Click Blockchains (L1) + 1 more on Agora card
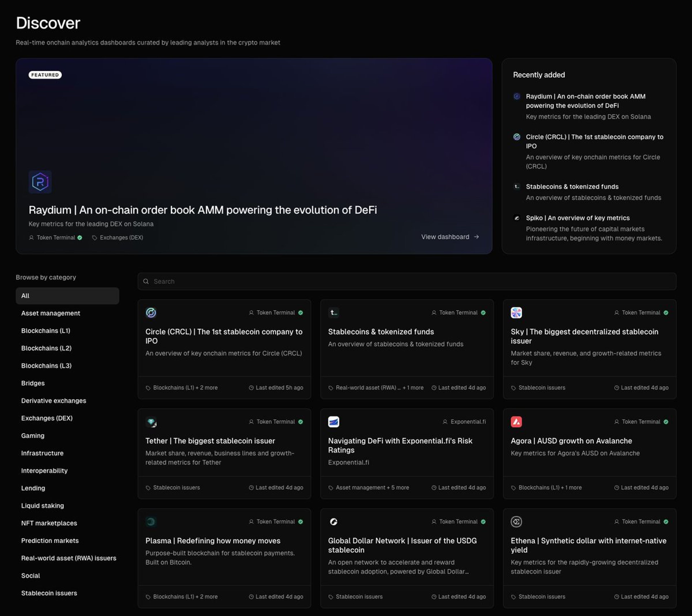This screenshot has height=616, width=692. [550, 488]
